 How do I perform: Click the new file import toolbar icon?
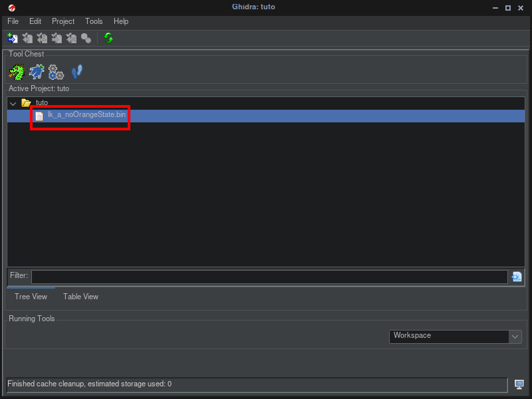click(13, 39)
